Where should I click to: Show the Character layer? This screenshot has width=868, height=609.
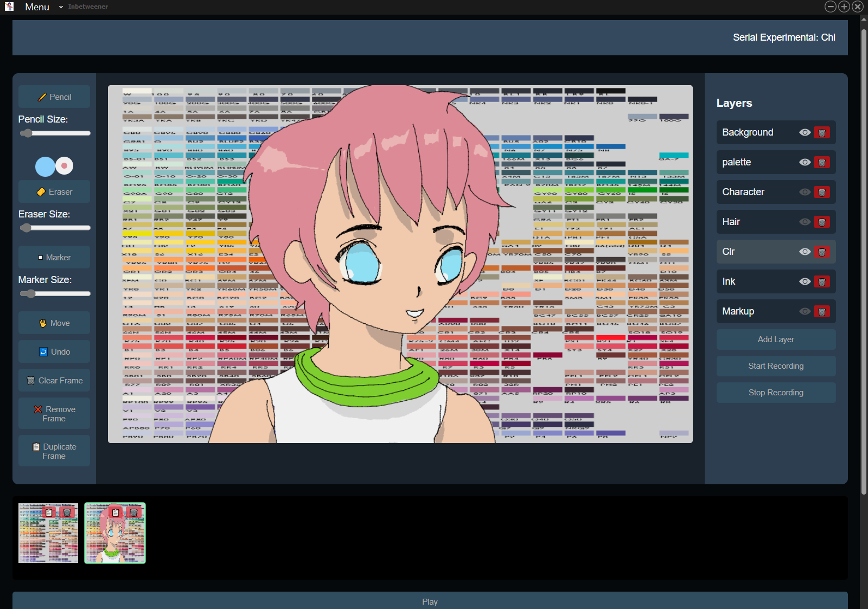pyautogui.click(x=805, y=192)
